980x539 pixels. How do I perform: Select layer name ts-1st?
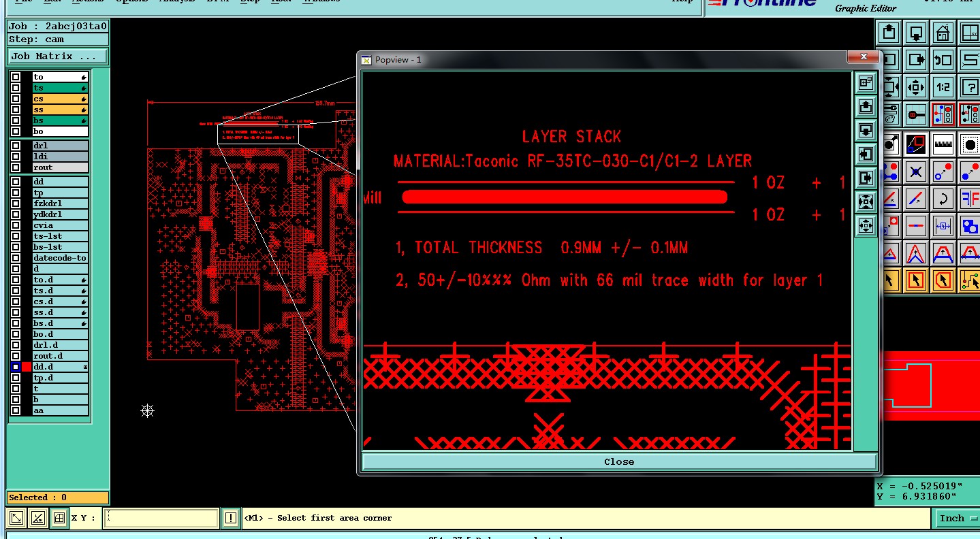pyautogui.click(x=61, y=236)
